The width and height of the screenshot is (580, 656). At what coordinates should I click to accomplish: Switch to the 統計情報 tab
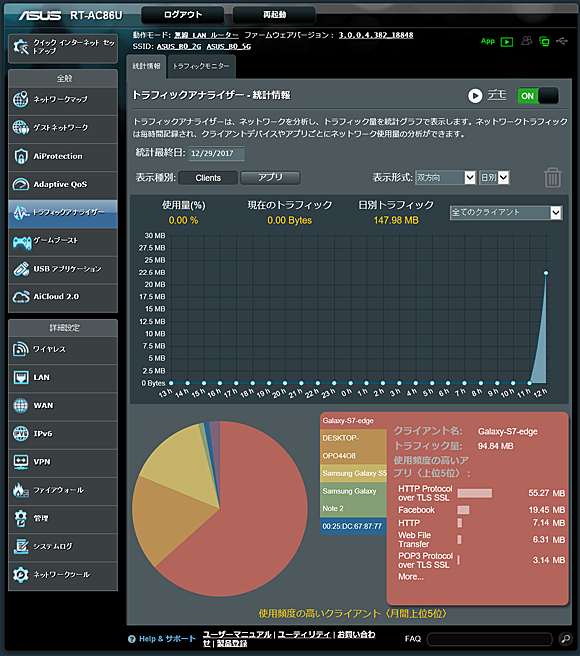pos(146,66)
